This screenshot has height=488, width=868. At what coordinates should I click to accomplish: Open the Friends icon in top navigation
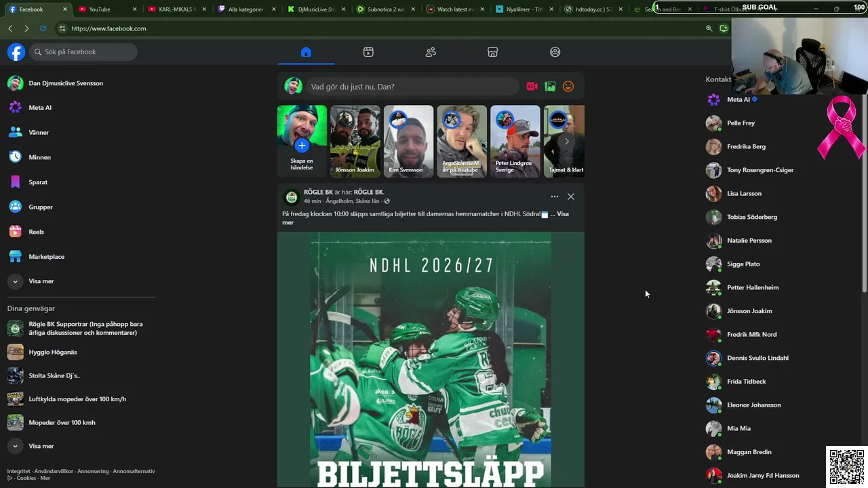pyautogui.click(x=431, y=52)
